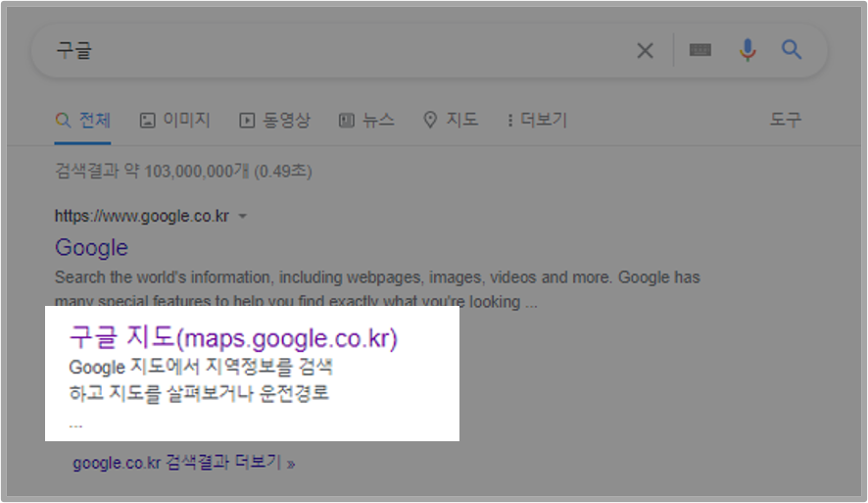Open the on-screen keyboard icon

point(700,50)
